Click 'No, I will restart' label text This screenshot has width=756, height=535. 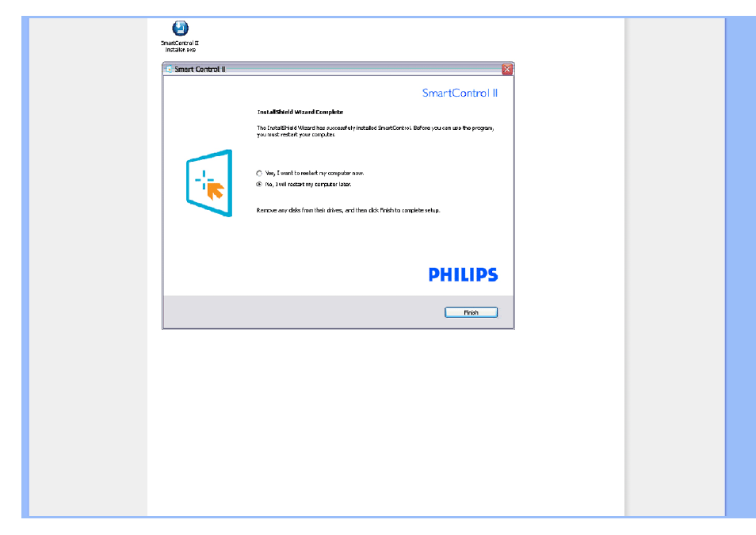point(308,185)
